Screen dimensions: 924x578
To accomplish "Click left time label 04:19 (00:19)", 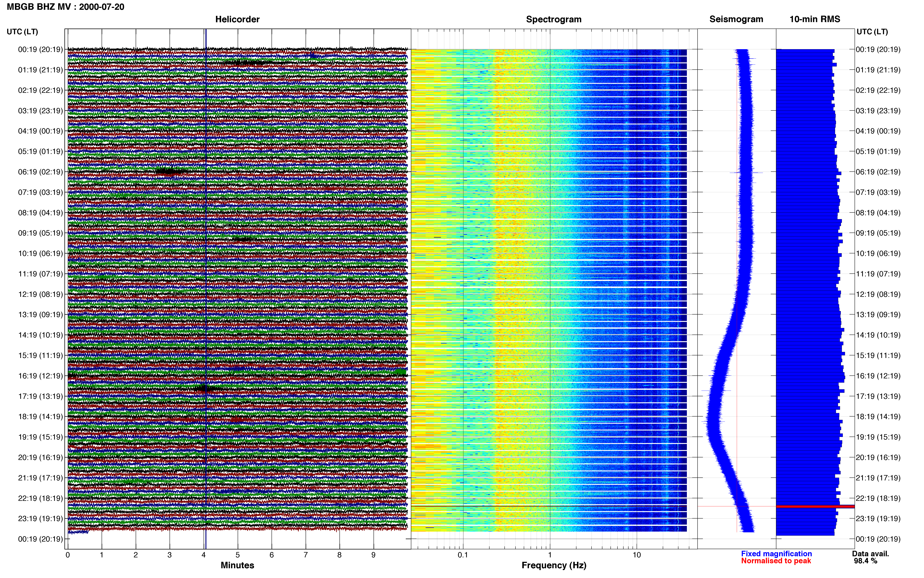I will 40,131.
